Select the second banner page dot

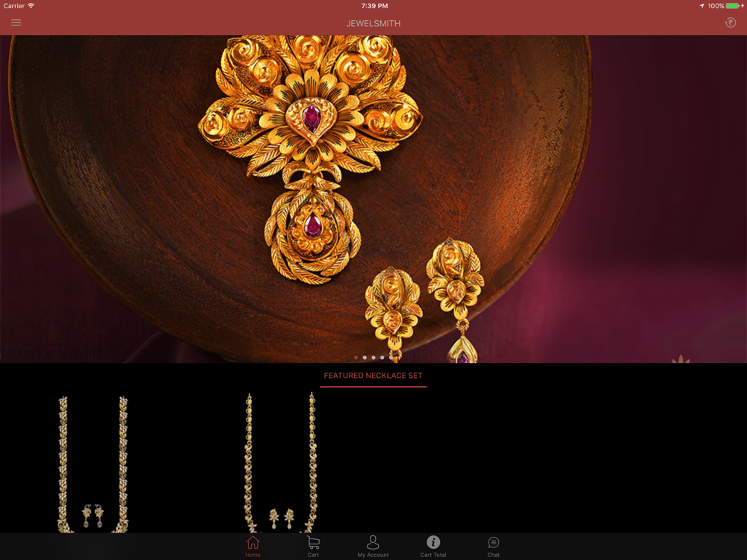click(x=365, y=357)
